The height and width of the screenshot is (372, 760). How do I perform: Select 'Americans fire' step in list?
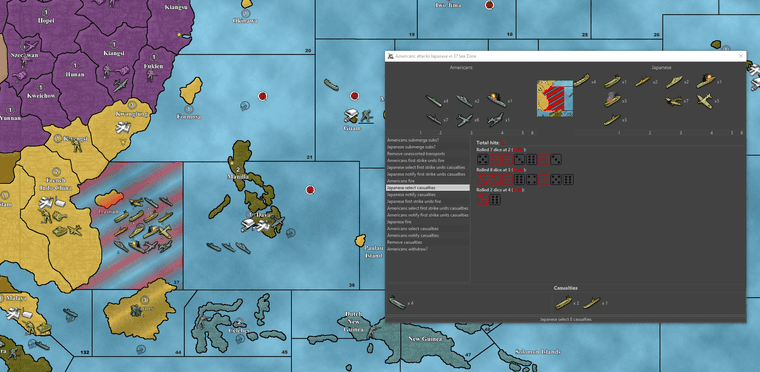pos(428,181)
